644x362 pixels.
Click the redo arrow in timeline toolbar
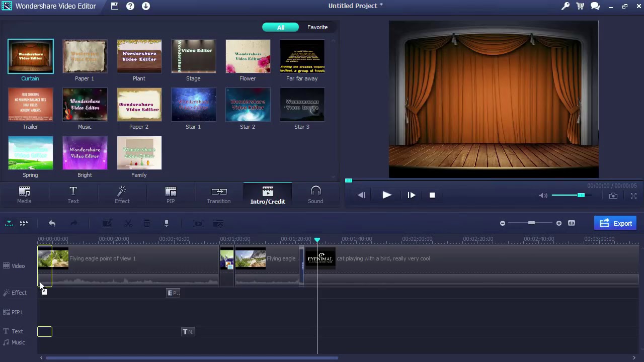tap(74, 223)
